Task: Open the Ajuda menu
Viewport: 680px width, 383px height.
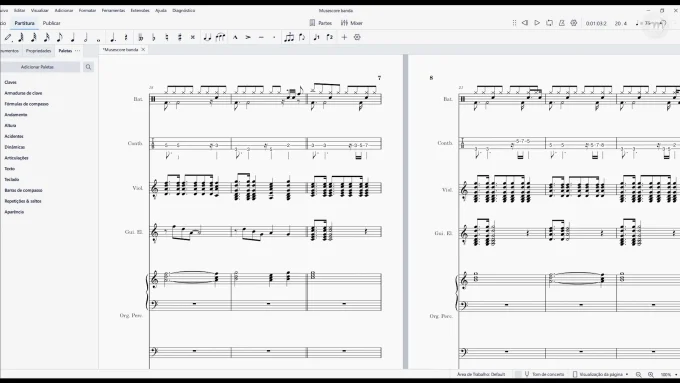Action: tap(161, 10)
